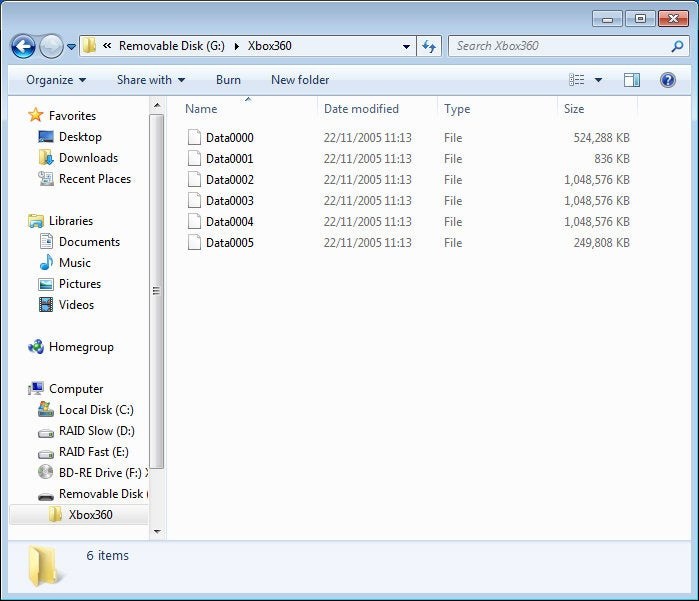Select Local Disk (C:) in tree
Viewport: 699px width, 601px height.
95,410
